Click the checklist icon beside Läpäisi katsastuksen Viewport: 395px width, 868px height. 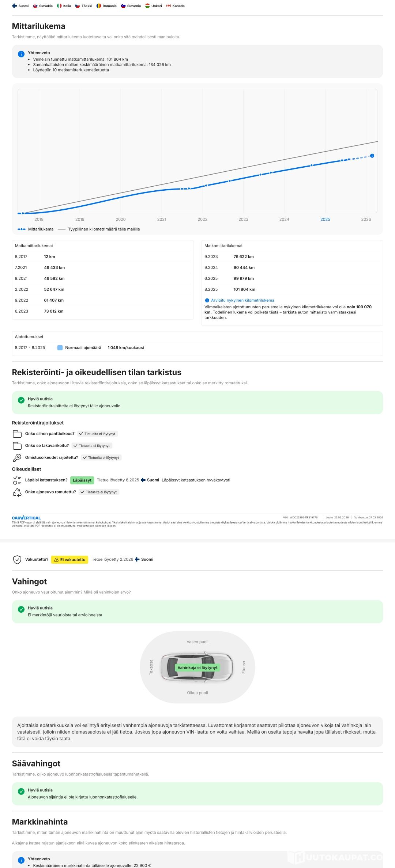[x=17, y=480]
